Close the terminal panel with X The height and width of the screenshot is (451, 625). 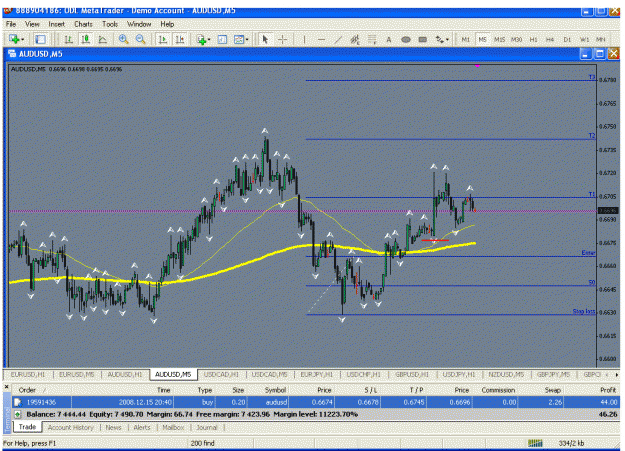[x=6, y=387]
